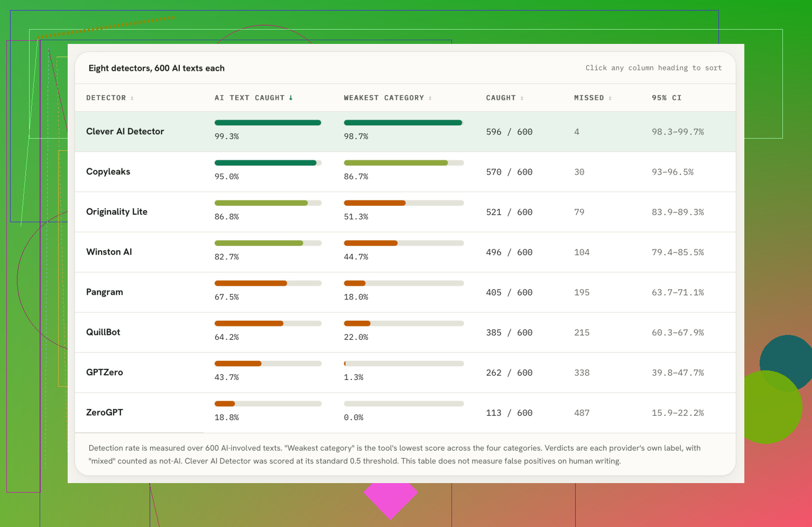Click the 521 / 600 caught cell
The image size is (812, 527).
coord(509,212)
